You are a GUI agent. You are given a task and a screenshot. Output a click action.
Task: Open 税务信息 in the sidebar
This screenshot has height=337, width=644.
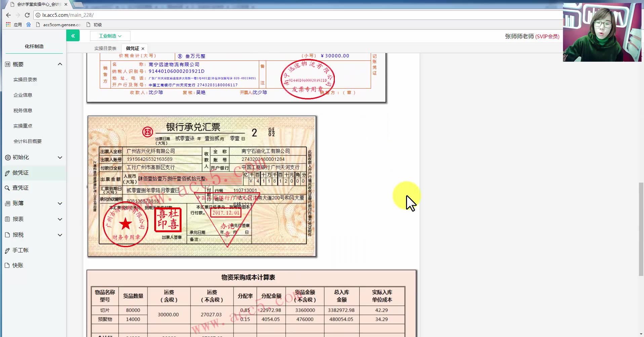[23, 110]
